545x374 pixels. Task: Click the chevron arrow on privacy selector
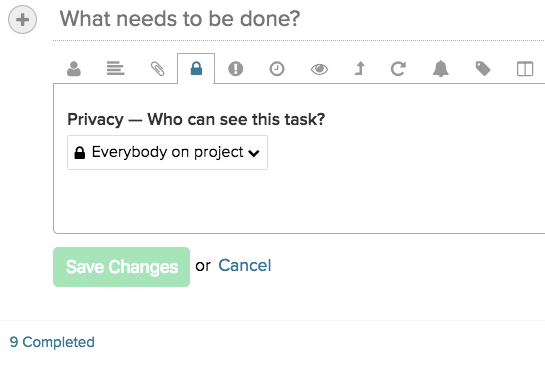(254, 153)
